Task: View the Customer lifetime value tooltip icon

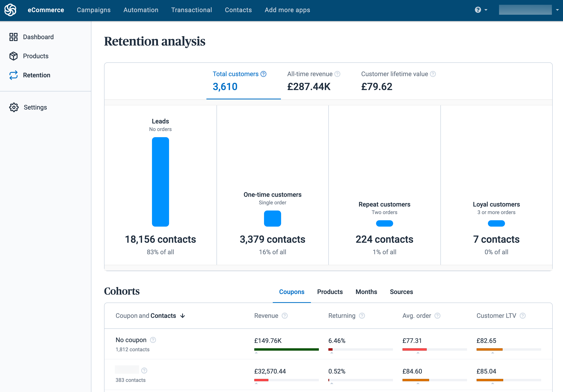Action: (432, 74)
